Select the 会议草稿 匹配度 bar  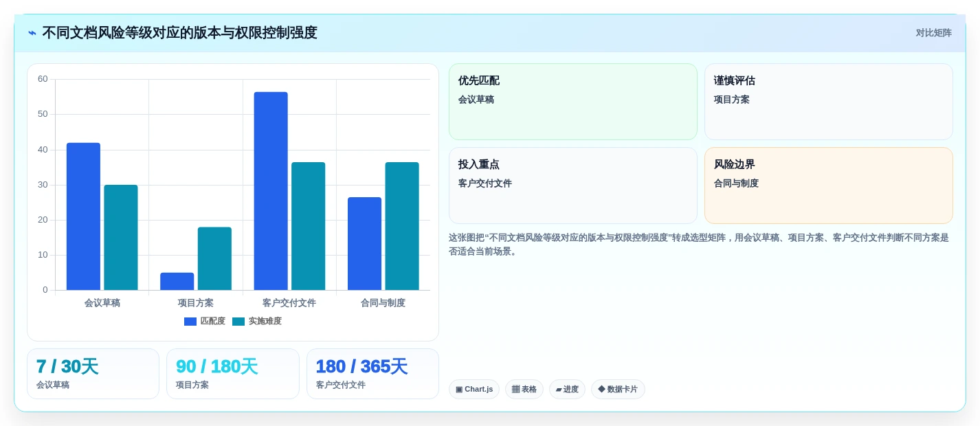[x=83, y=216]
